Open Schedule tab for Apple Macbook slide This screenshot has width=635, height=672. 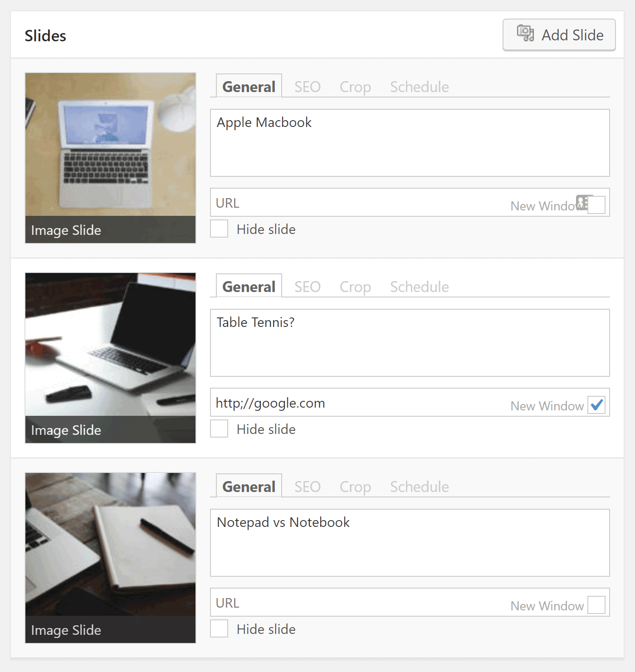click(420, 87)
